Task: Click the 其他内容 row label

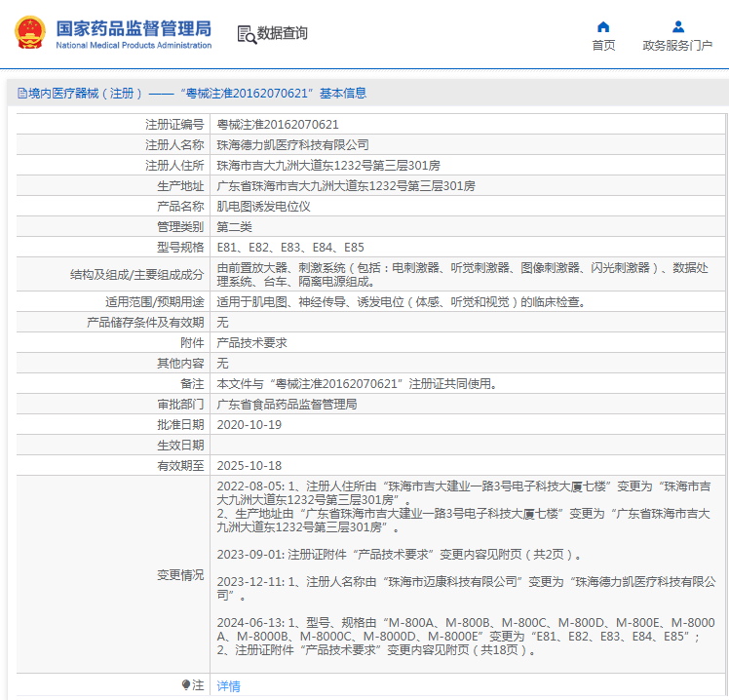Action: point(180,364)
